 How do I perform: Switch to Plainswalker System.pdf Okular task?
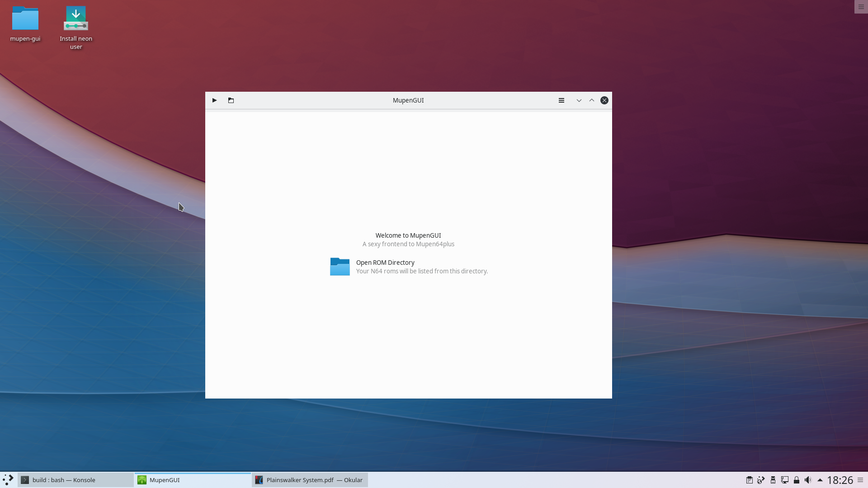[310, 480]
